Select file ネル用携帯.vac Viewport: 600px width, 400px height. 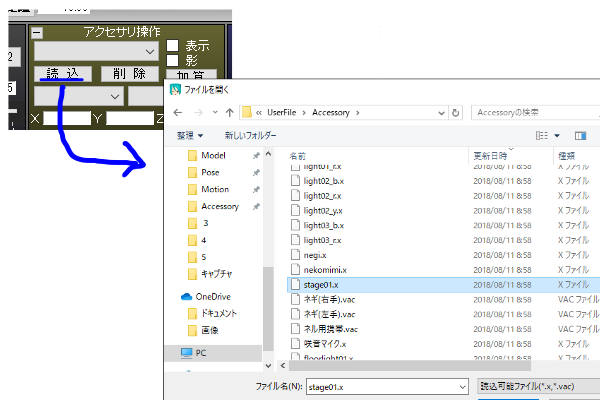pyautogui.click(x=331, y=329)
